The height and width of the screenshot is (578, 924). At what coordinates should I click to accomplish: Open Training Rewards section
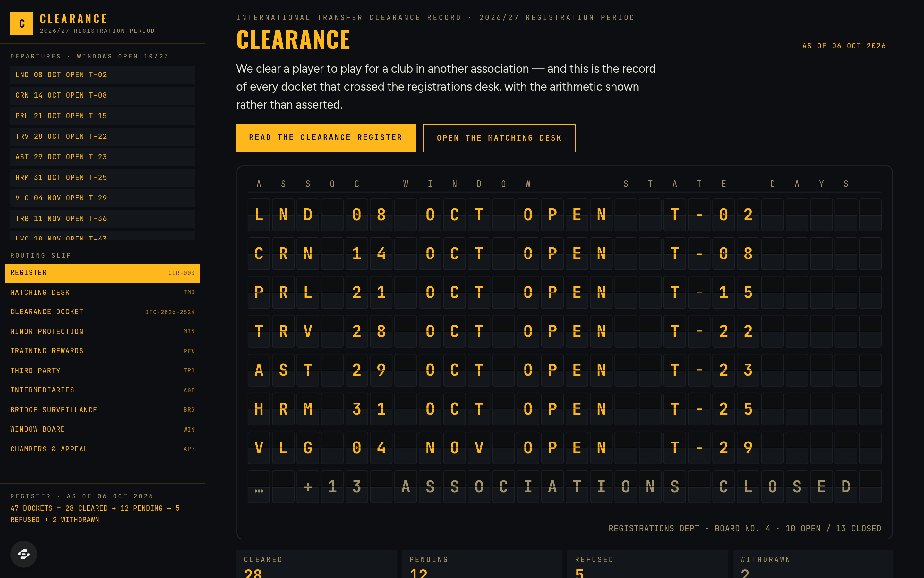[x=102, y=351]
